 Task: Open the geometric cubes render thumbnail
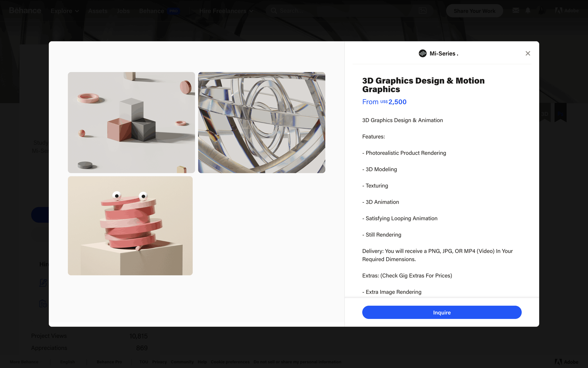click(x=131, y=122)
